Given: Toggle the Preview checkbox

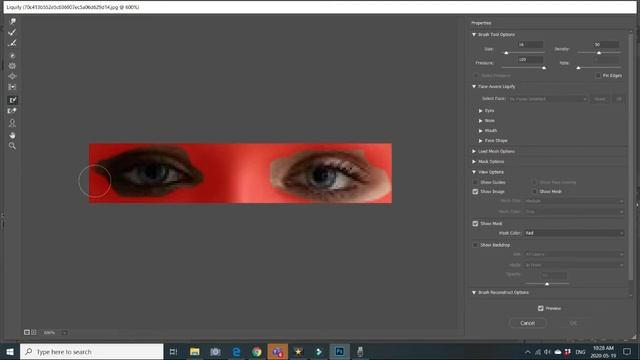Looking at the screenshot, I should [540, 308].
